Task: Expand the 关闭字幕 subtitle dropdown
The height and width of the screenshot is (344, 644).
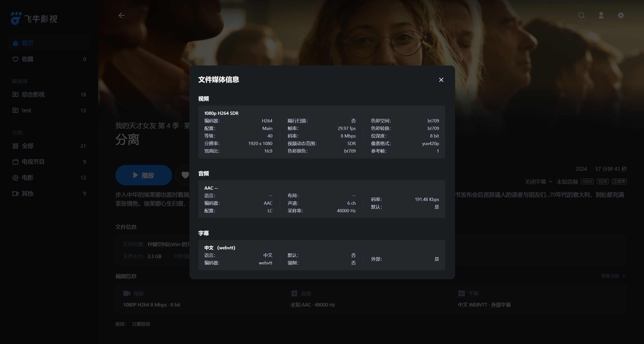Action: coord(538,182)
